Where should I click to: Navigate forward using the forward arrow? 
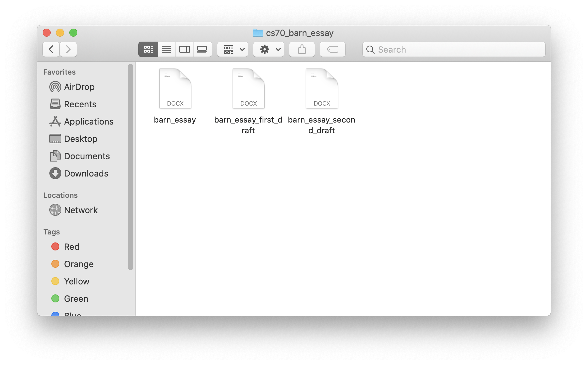pos(68,49)
